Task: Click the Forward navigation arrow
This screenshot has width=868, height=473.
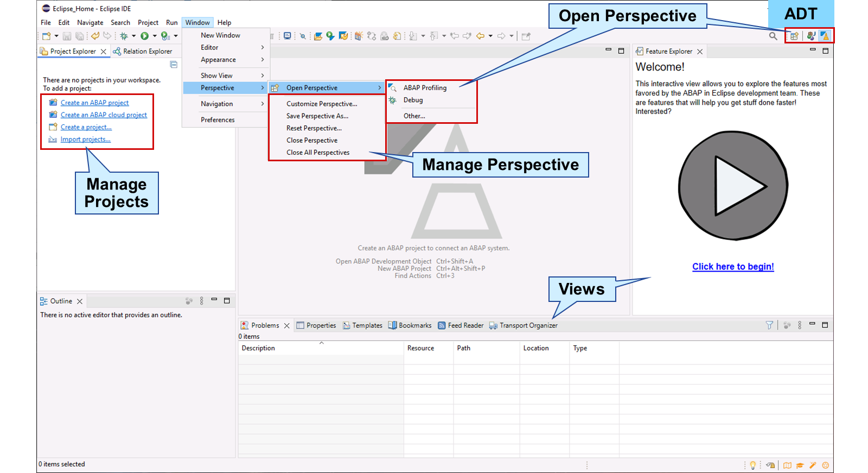Action: tap(501, 36)
